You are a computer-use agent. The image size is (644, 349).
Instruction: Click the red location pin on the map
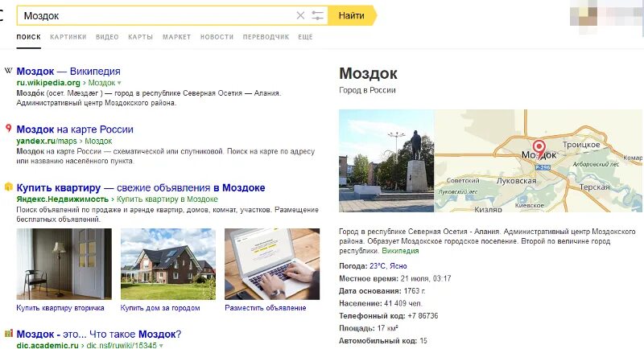pyautogui.click(x=539, y=149)
